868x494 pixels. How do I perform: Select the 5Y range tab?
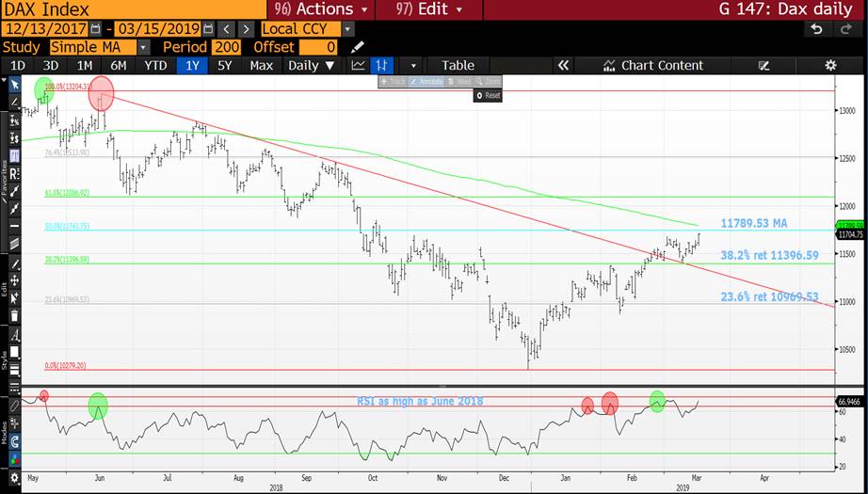coord(224,65)
